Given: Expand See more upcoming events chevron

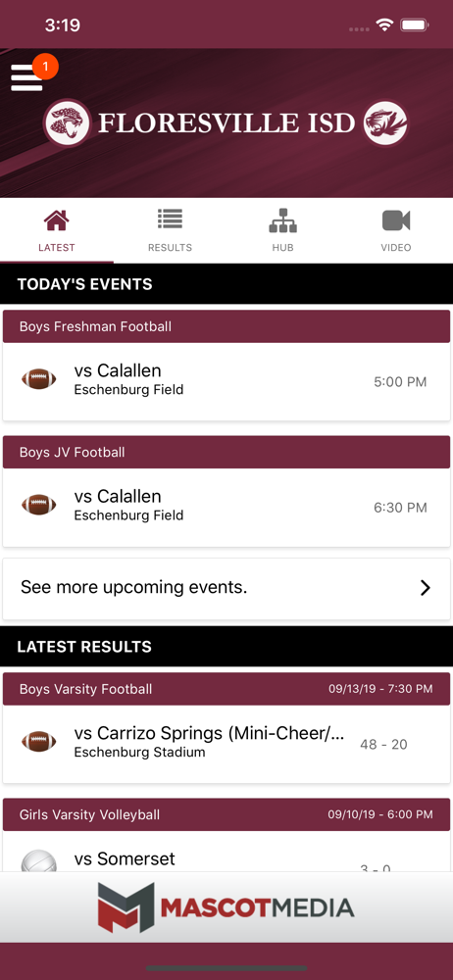Looking at the screenshot, I should click(426, 587).
